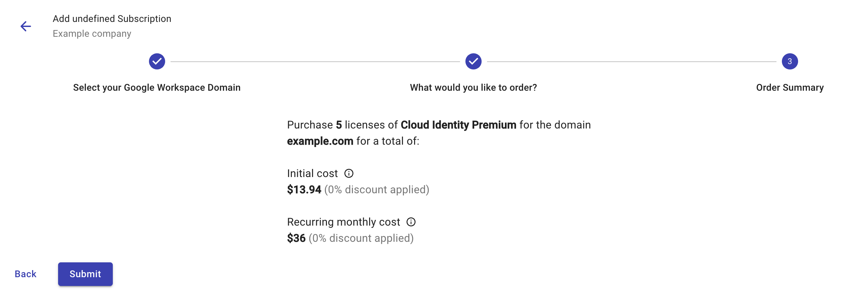Select the Cloud Identity Premium product name
Viewport: 868px width, 290px height.
coord(458,124)
